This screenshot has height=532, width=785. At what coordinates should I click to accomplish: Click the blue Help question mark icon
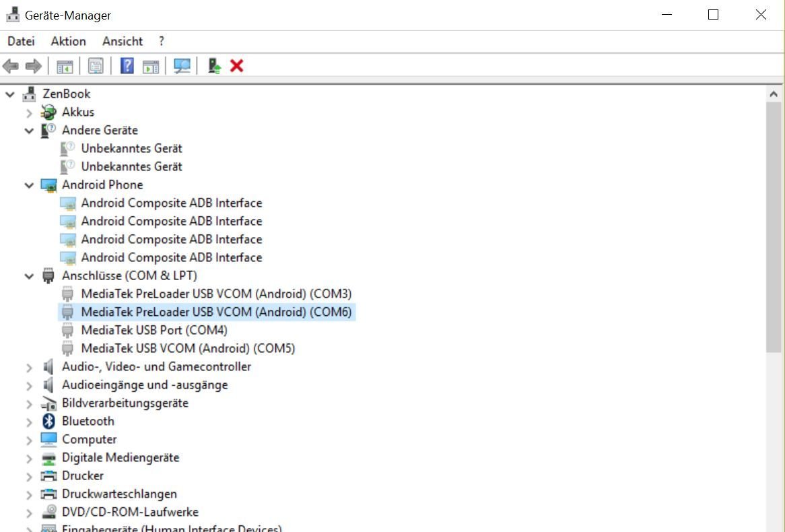127,65
